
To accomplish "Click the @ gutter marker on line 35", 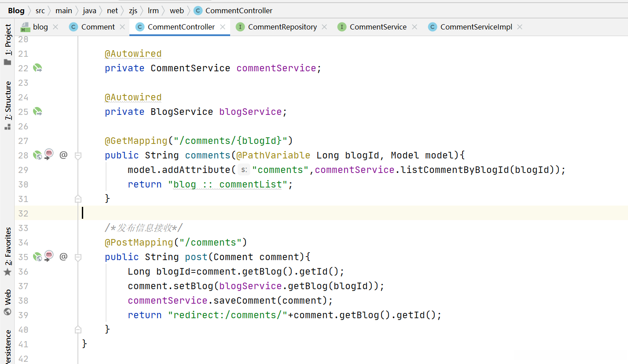I will [x=63, y=257].
